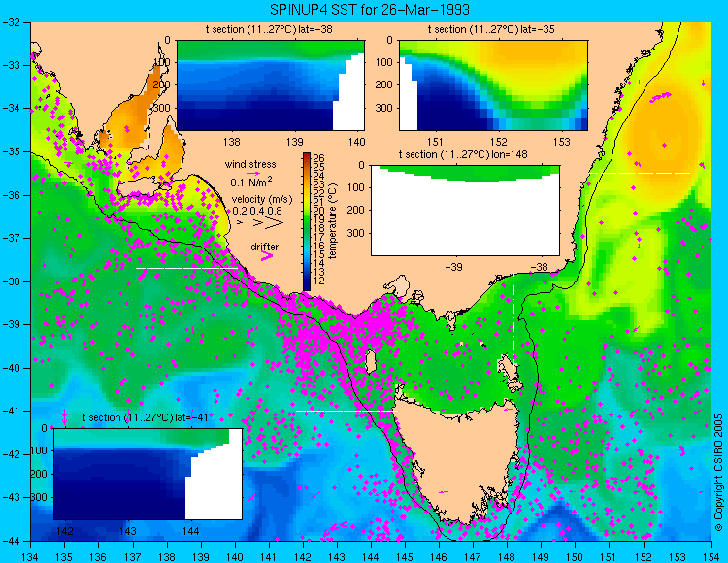Screen dimensions: 728x563
Task: Click the 't section (11..27°C) lon=148' heading
Action: pyautogui.click(x=463, y=154)
